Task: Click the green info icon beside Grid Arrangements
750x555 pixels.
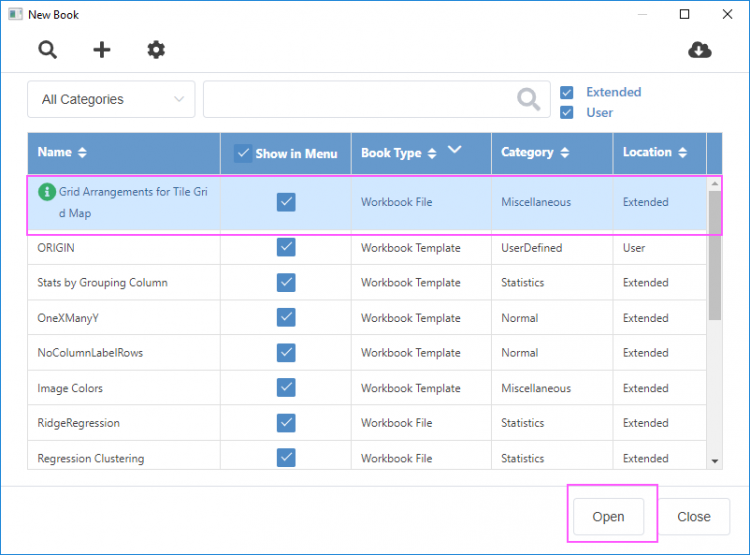Action: click(x=47, y=192)
